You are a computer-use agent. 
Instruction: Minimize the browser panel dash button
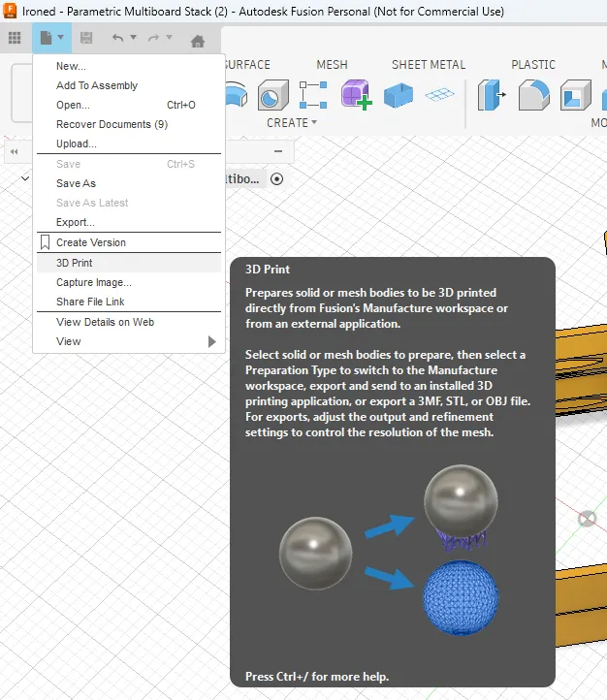pyautogui.click(x=278, y=151)
